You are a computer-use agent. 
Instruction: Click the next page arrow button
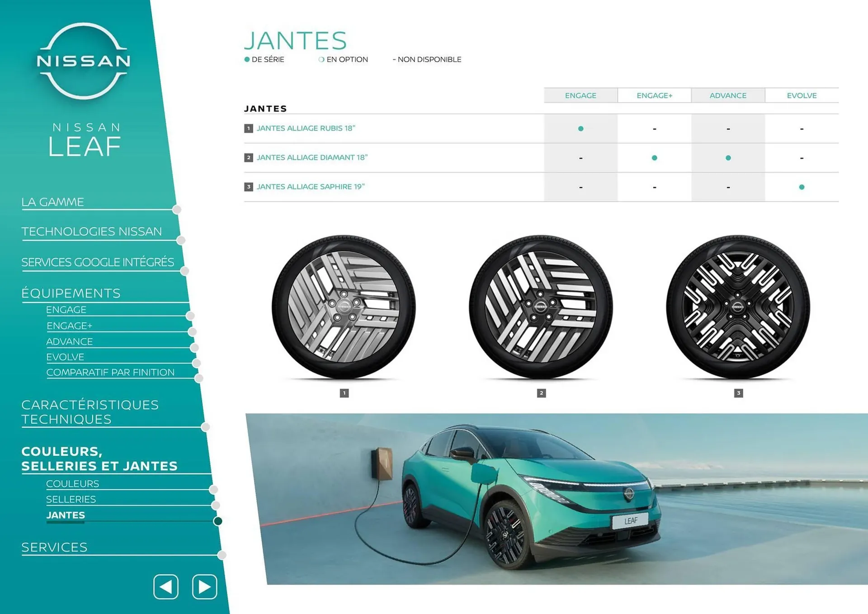204,587
